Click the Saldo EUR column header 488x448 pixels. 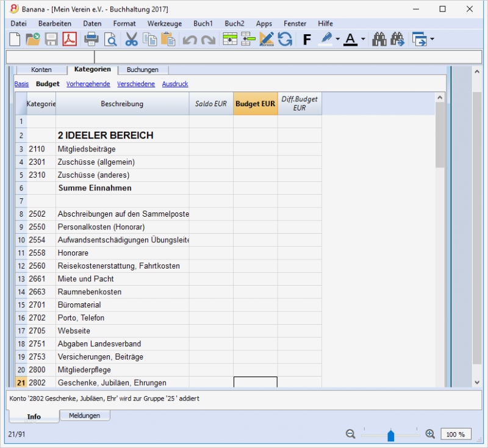click(x=211, y=104)
